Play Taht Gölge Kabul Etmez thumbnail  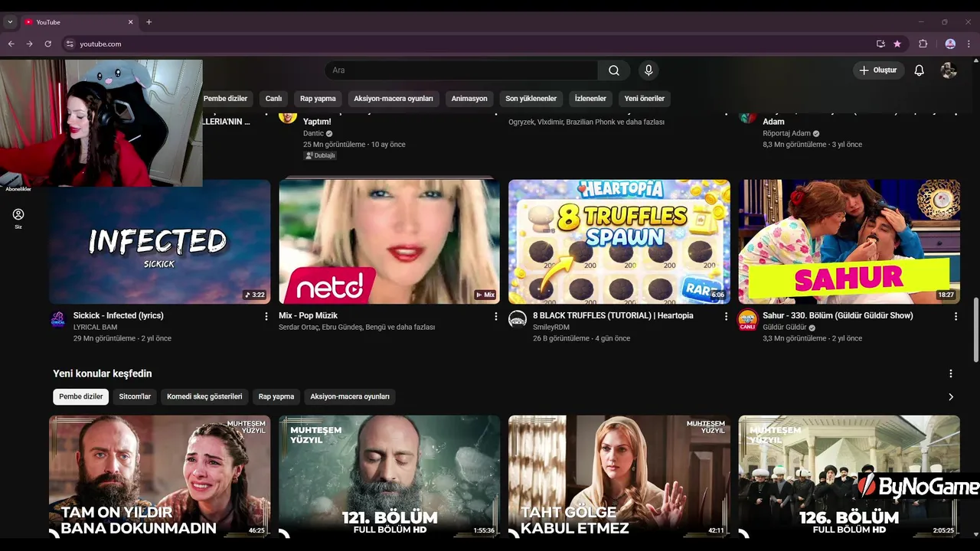tap(619, 476)
